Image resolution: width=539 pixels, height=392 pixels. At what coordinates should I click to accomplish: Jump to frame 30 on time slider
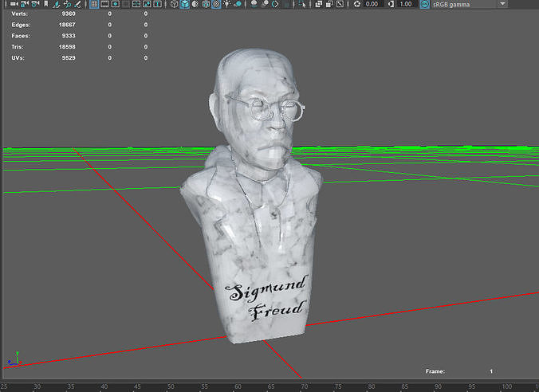coord(37,386)
